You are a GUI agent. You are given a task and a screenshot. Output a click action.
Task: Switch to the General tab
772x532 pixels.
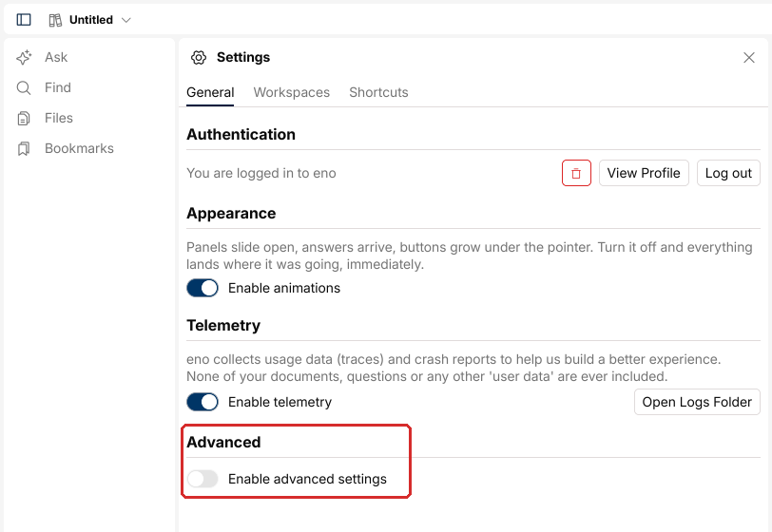click(210, 92)
